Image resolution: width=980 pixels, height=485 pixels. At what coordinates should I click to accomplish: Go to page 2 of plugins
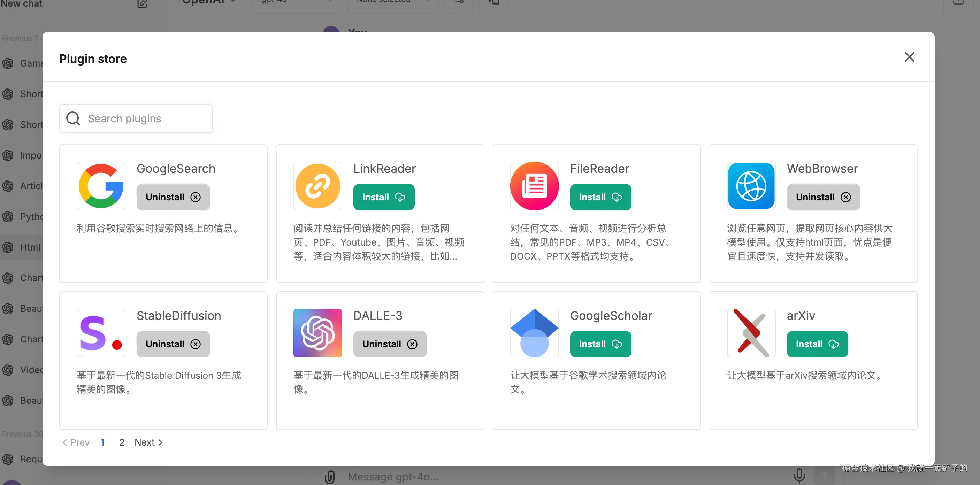(x=122, y=442)
